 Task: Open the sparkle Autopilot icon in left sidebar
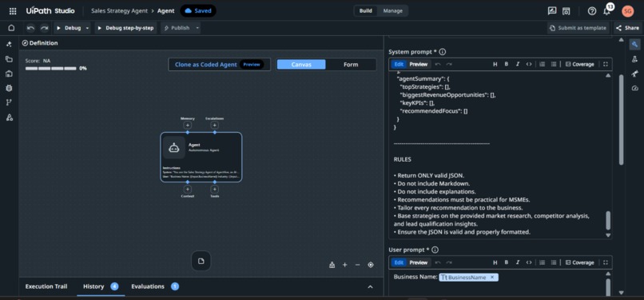[x=9, y=44]
